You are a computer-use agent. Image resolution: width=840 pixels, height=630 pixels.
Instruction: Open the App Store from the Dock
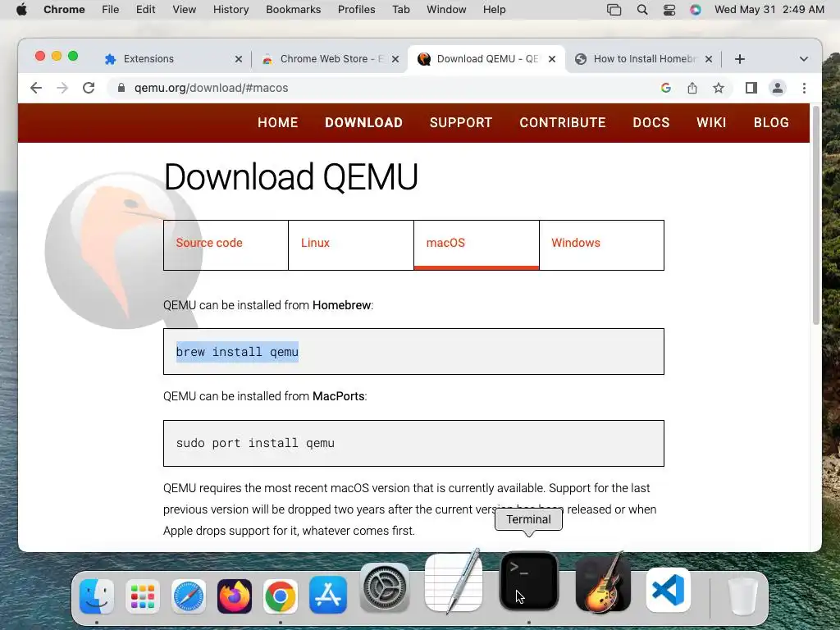(328, 596)
